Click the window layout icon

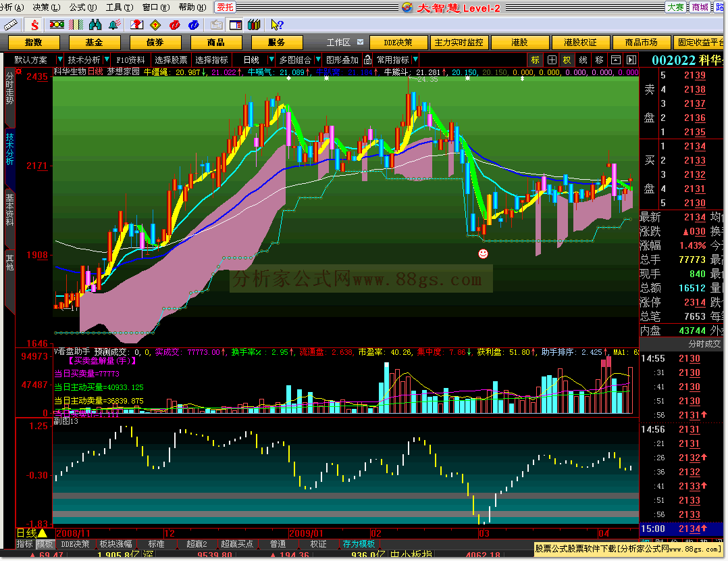click(x=236, y=25)
